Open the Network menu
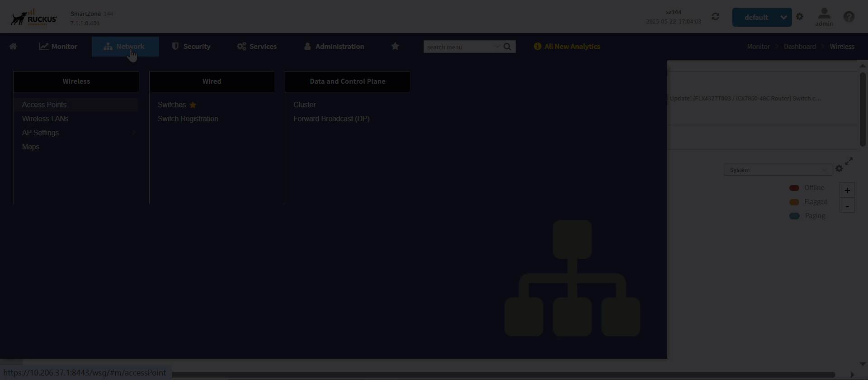The height and width of the screenshot is (380, 868). pos(125,46)
